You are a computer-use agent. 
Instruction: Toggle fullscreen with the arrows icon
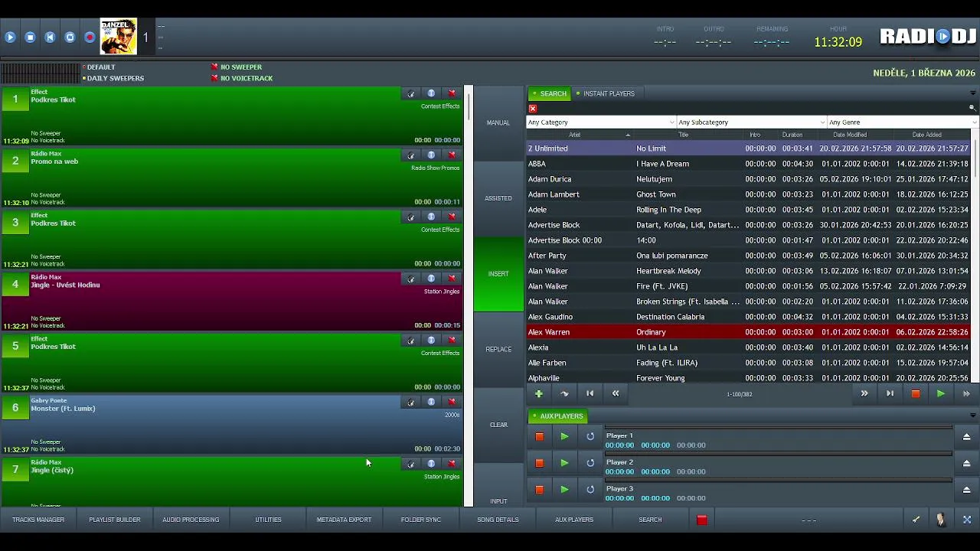click(967, 520)
